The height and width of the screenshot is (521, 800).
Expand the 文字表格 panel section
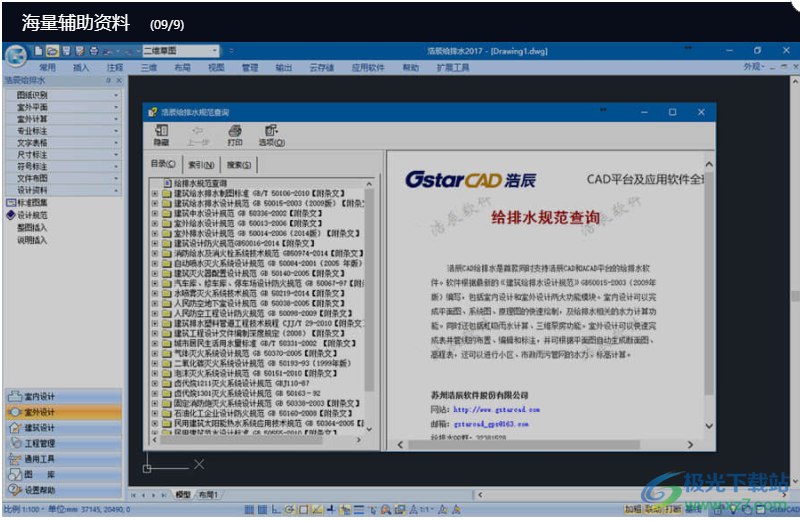pyautogui.click(x=64, y=143)
